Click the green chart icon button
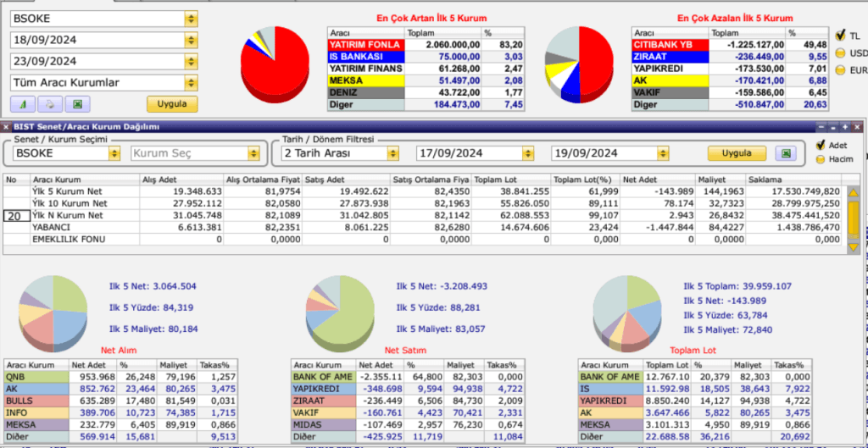868x448 pixels. [x=23, y=104]
